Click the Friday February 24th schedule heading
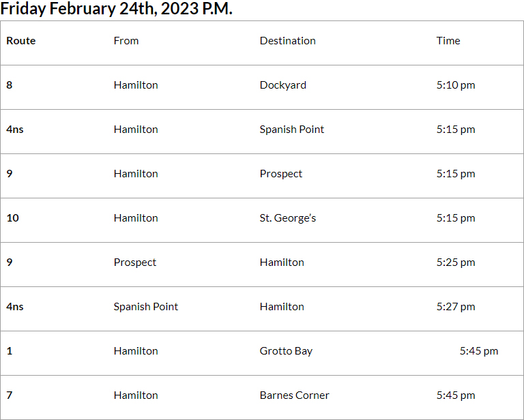 116,10
